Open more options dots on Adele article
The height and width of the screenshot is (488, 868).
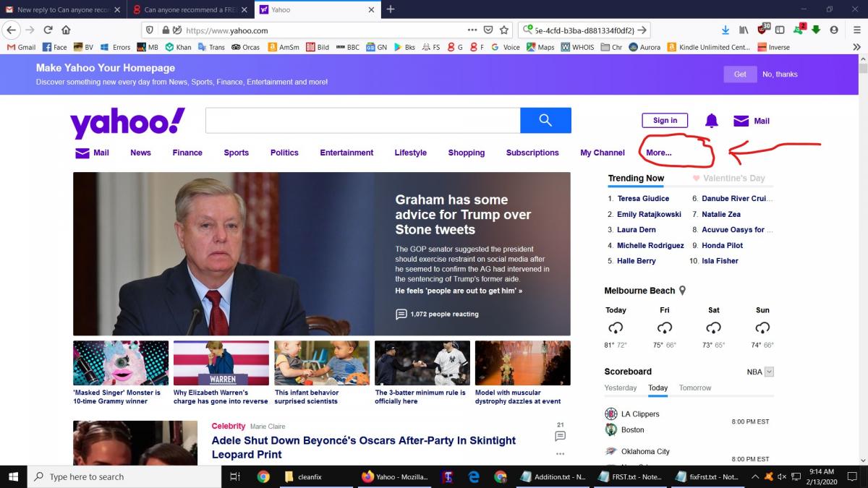click(560, 454)
